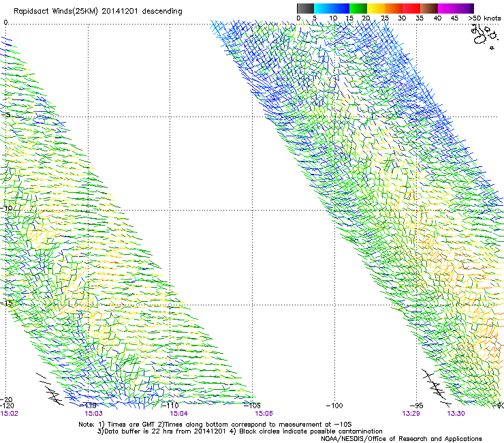Image resolution: width=504 pixels, height=443 pixels.
Task: Click the title "Rapidscat Winds(25KM) 20141201 descending"
Action: (97, 12)
